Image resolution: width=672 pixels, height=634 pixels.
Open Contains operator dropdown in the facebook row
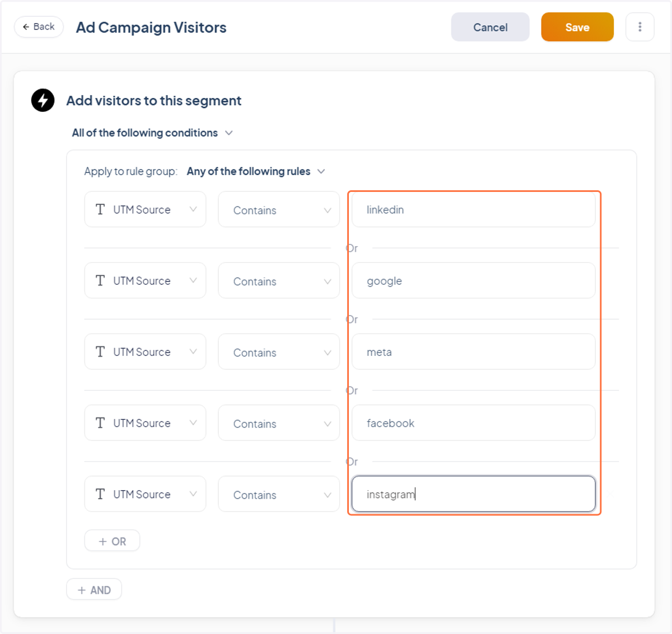[x=279, y=422]
